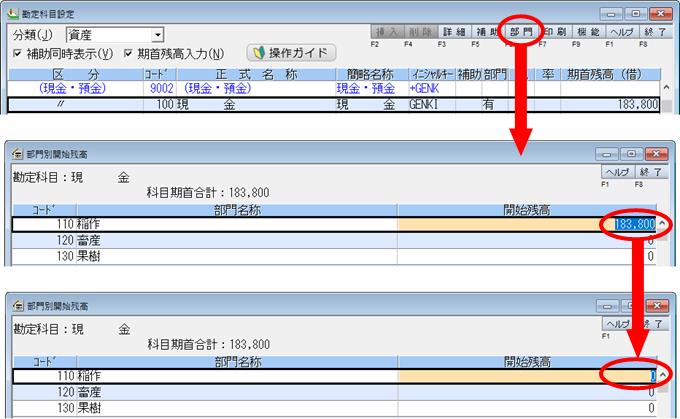Click scroll up arrow in bottom window

(663, 376)
